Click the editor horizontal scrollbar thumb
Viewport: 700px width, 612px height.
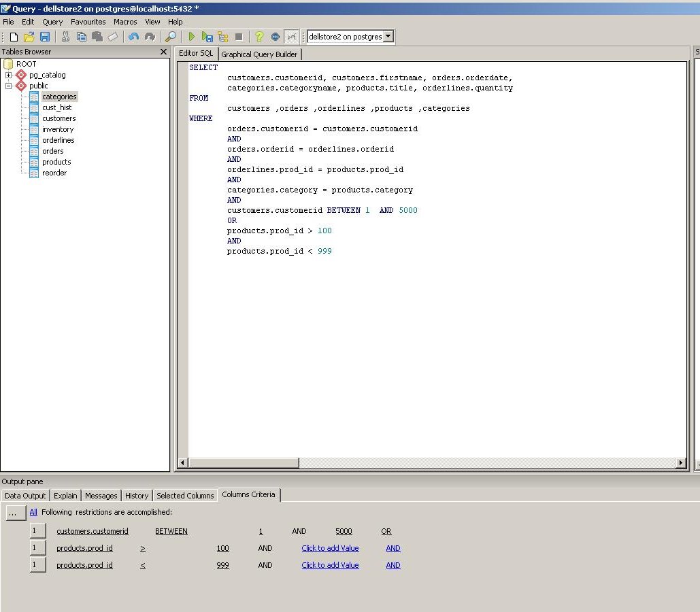pos(244,463)
